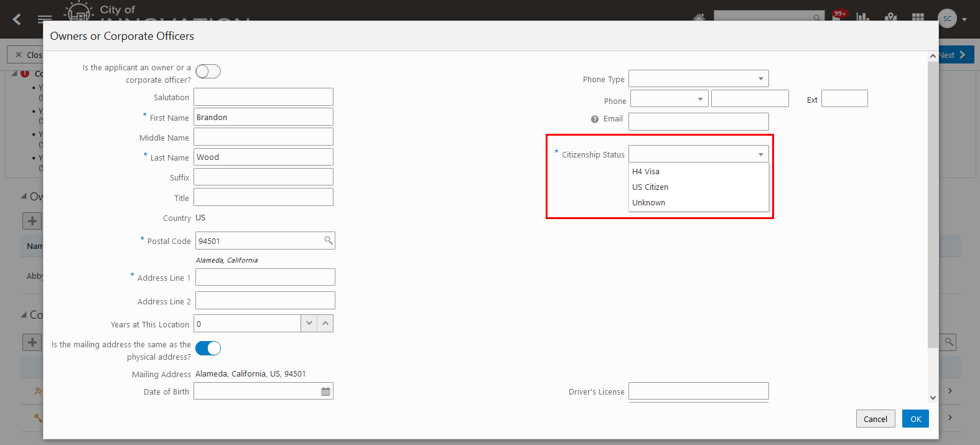The image size is (980, 445).
Task: Decrease Years at This Location value
Action: [309, 324]
